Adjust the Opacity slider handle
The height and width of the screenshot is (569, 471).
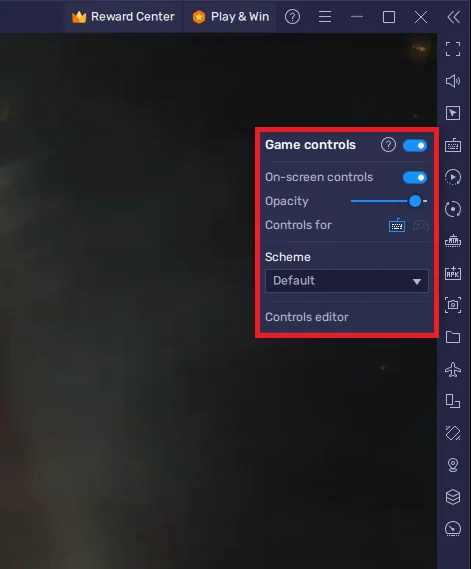415,201
